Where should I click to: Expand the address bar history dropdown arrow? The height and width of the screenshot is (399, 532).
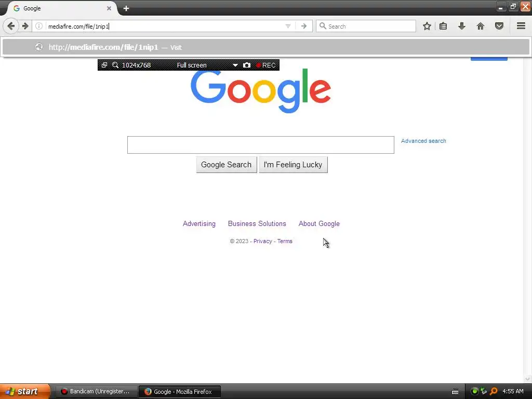(288, 26)
